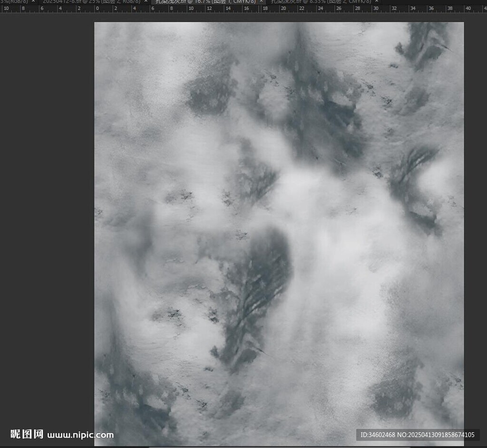
Task: Close the 20250412-8.tif document tab
Action: point(146,1)
